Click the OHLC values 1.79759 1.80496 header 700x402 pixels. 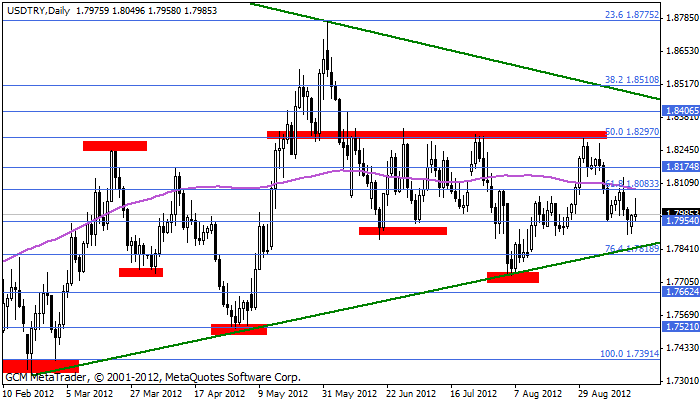point(146,10)
